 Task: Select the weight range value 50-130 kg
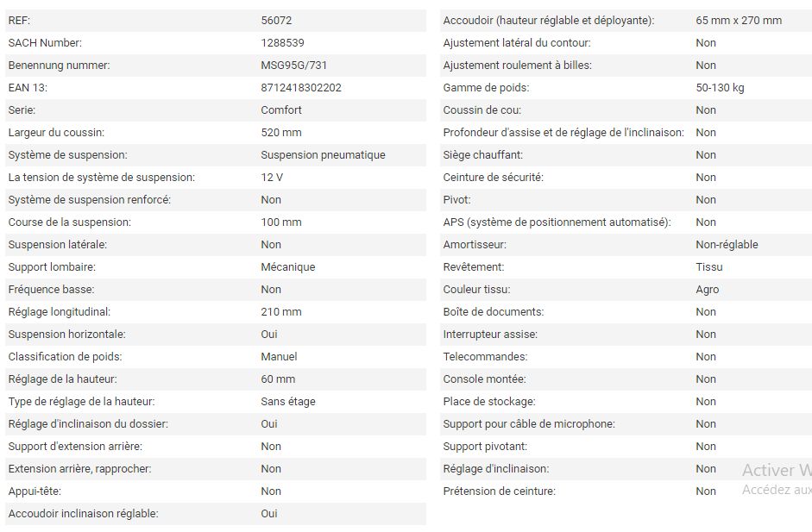point(720,87)
